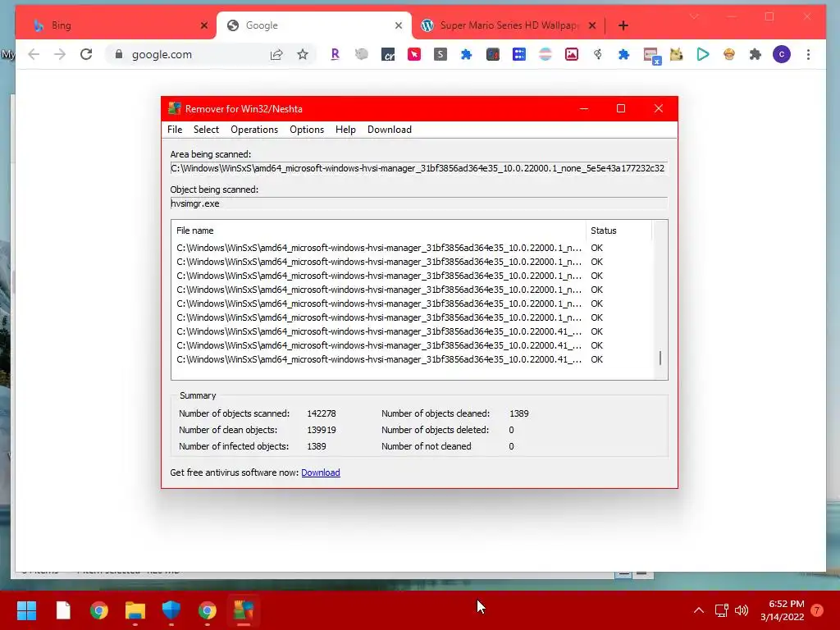Select the last file row in list
The width and height of the screenshot is (840, 630).
(390, 359)
